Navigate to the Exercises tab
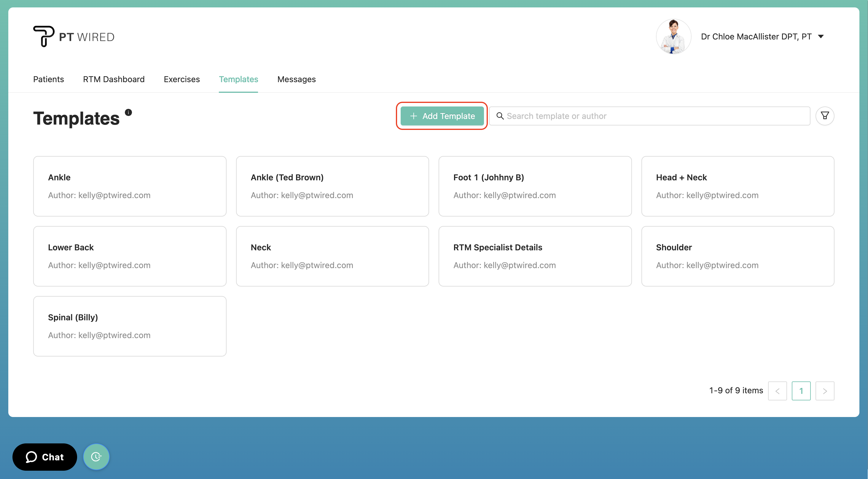Screen dimensions: 868x479 point(181,79)
